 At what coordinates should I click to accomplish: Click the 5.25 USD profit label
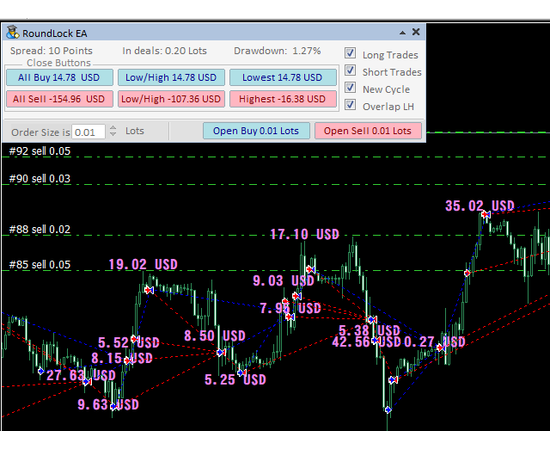coord(235,380)
